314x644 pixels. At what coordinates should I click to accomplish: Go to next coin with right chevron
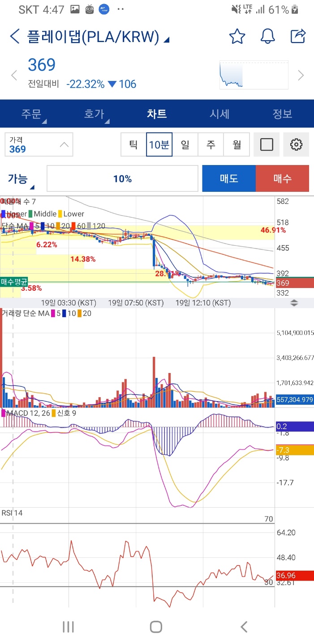(x=301, y=75)
